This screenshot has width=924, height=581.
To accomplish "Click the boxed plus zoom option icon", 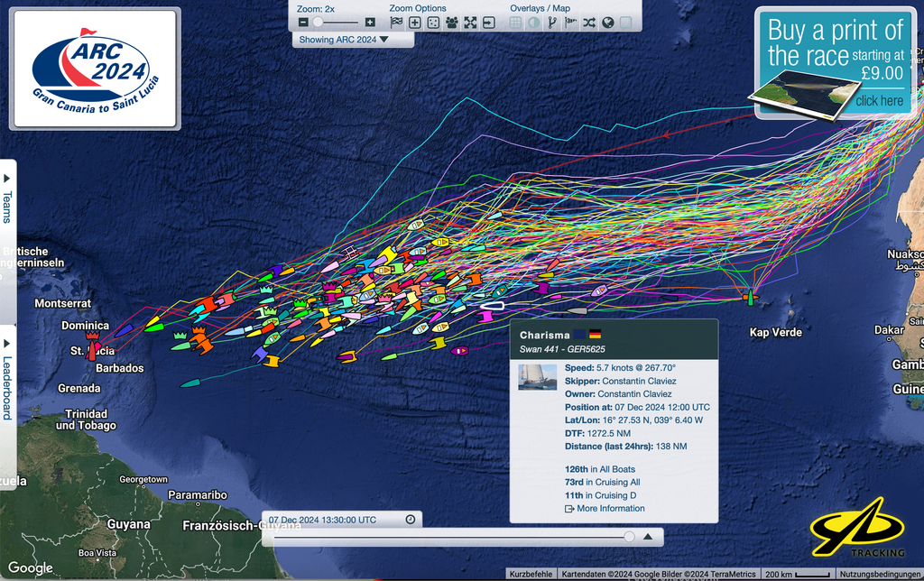I will pos(415,23).
